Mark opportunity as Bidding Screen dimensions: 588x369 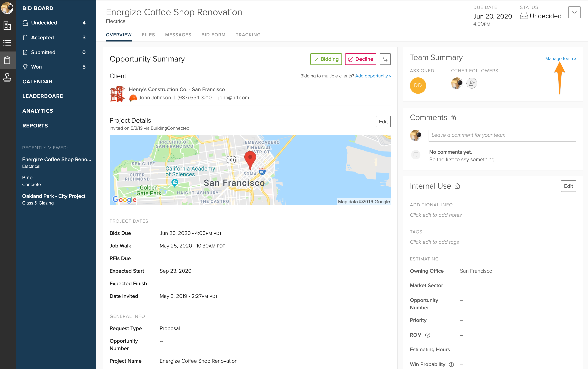point(326,59)
